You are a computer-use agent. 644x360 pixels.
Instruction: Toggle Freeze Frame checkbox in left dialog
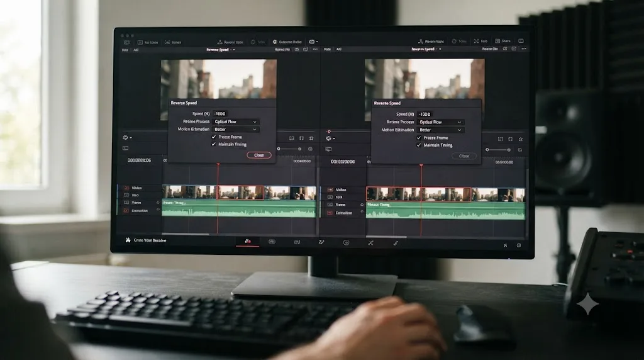(214, 137)
